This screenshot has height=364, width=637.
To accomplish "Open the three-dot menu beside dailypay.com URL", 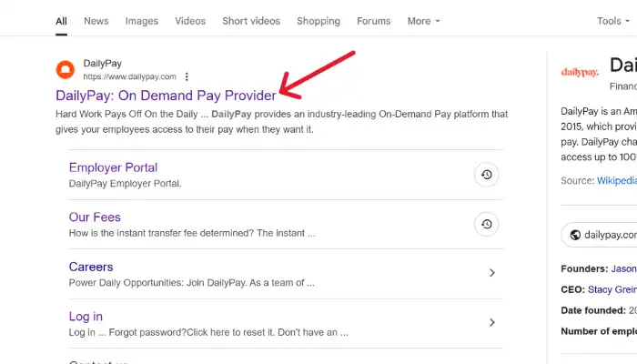I will 187,76.
